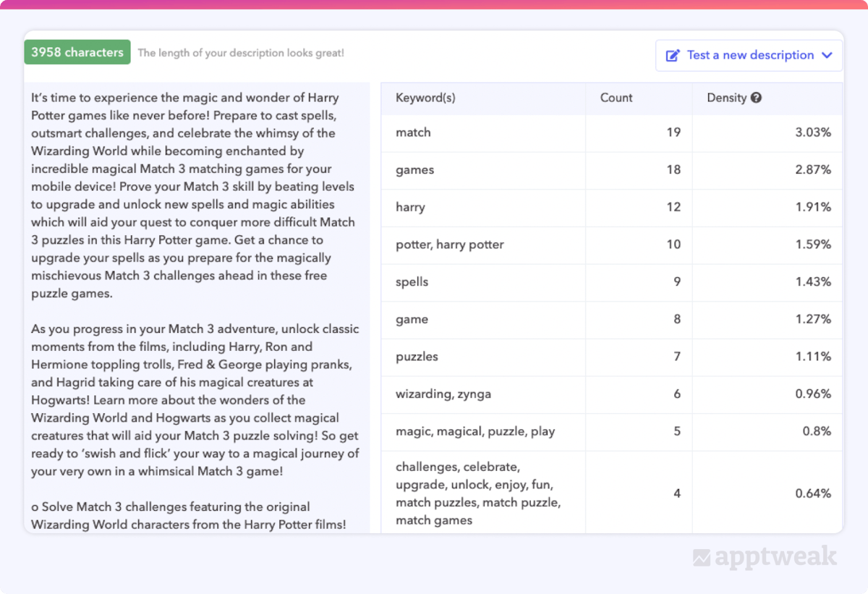Click the AppTweak logo watermark

click(765, 557)
